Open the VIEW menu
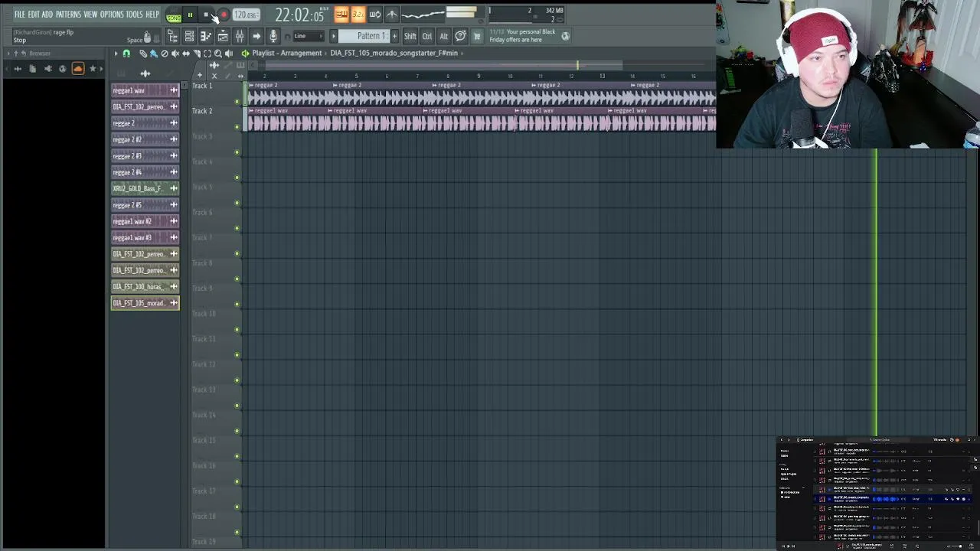 point(90,15)
